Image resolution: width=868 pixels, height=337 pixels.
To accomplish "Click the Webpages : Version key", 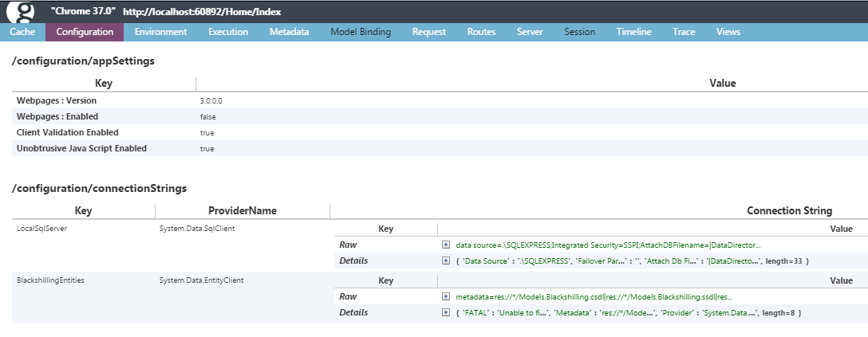I will click(57, 100).
